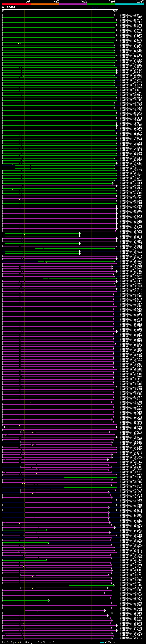This screenshot has height=644, width=146.
Task: Click hit UniRef100_P38500
Action: coord(131,27)
